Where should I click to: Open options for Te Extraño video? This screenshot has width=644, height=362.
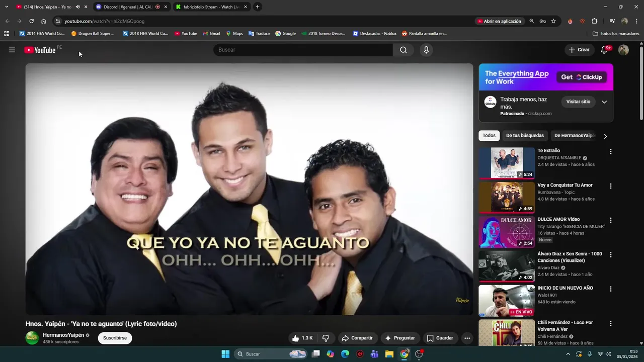coord(611,151)
